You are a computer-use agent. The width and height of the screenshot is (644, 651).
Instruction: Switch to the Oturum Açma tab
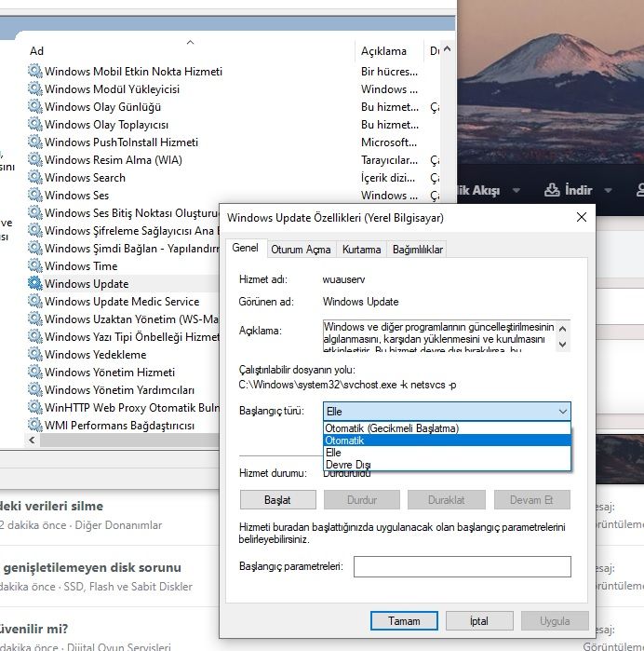[301, 250]
